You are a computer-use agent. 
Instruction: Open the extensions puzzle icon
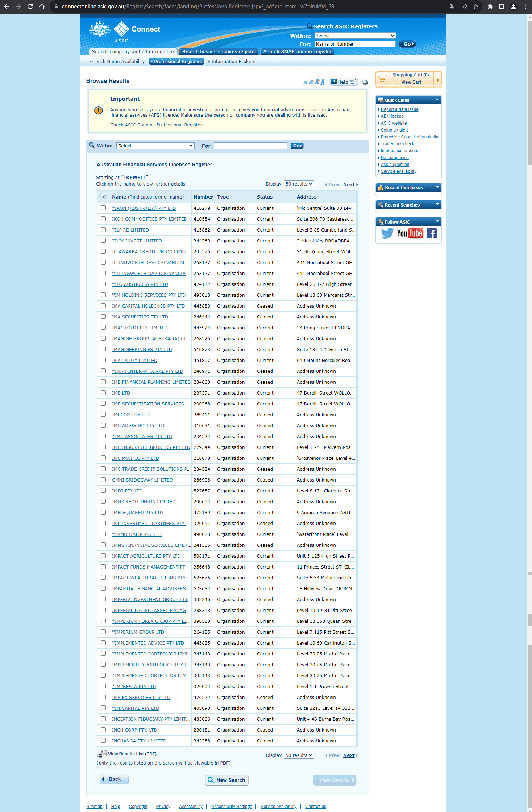(x=490, y=7)
